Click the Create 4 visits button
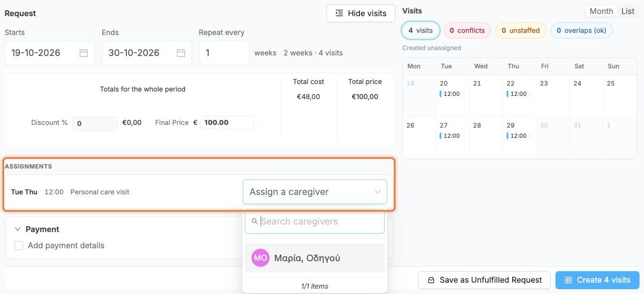The height and width of the screenshot is (294, 644). pos(597,280)
